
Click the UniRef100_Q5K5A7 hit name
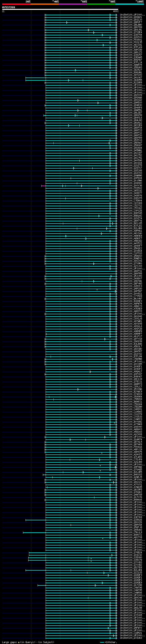click(x=131, y=143)
